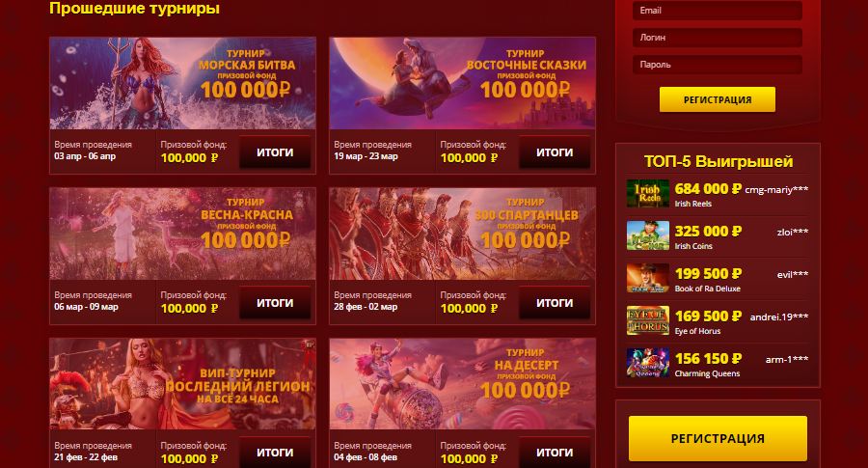View Итоги for the 19 мар tournament

[555, 152]
